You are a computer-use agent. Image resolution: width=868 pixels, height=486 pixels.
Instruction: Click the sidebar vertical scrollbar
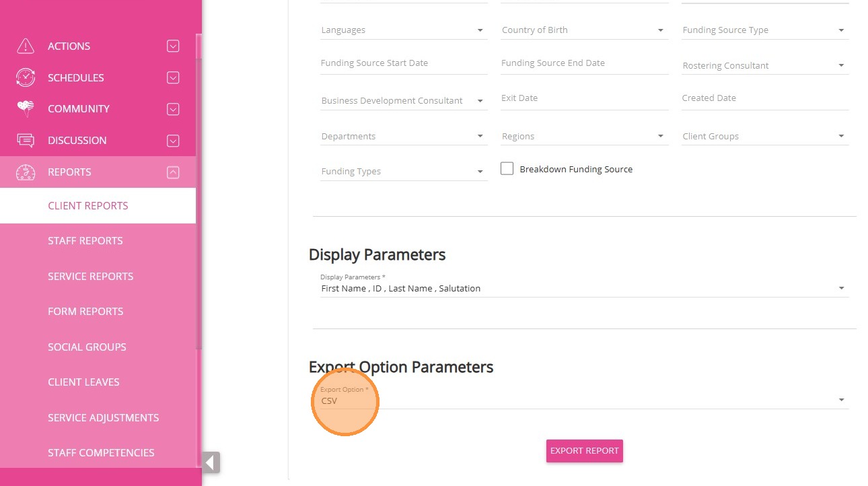198,202
